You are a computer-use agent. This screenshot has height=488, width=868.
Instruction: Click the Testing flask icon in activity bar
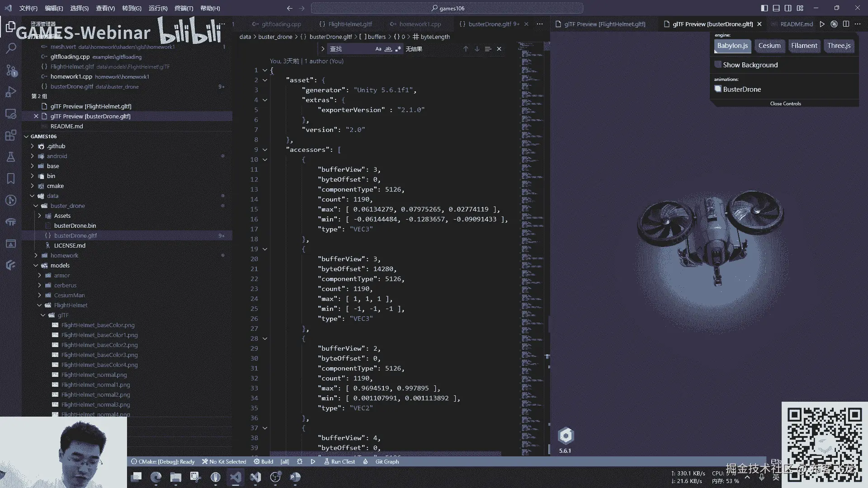[x=11, y=157]
